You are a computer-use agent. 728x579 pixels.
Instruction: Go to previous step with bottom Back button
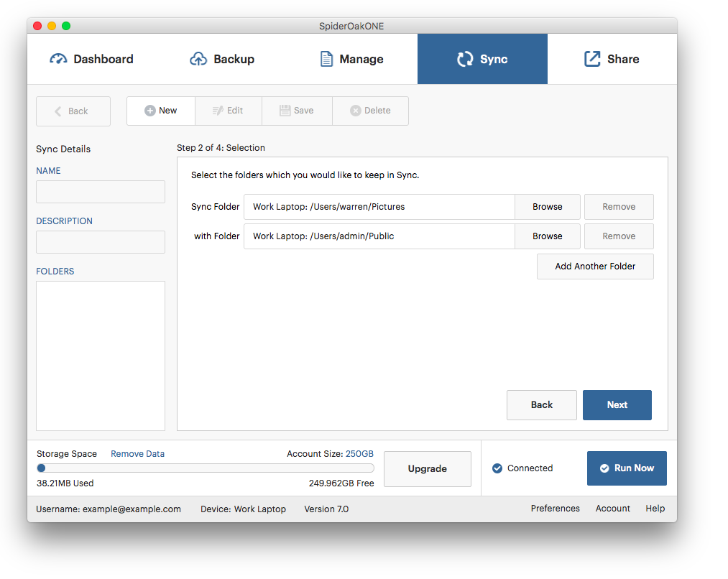(541, 405)
